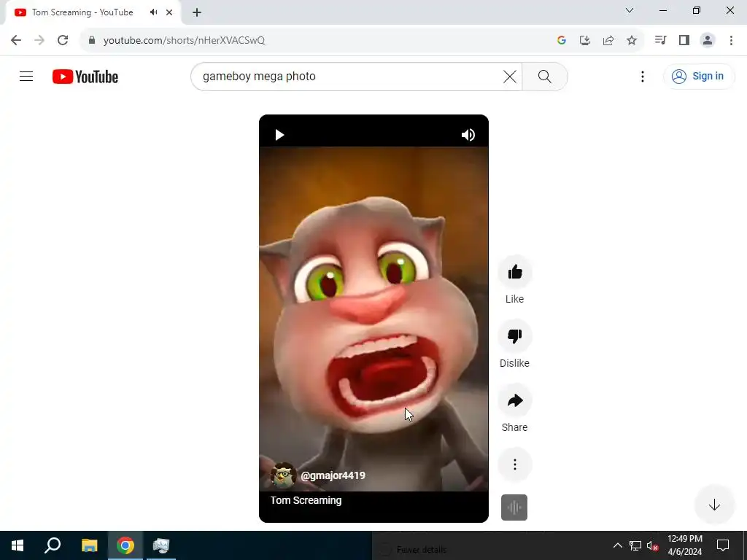Screen dimensions: 747x560
Task: Open YouTube settings three-dot menu
Action: (x=642, y=77)
